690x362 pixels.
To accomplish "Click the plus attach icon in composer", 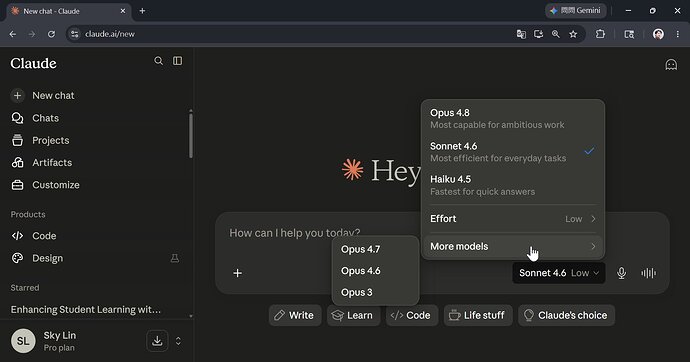I will pos(237,273).
